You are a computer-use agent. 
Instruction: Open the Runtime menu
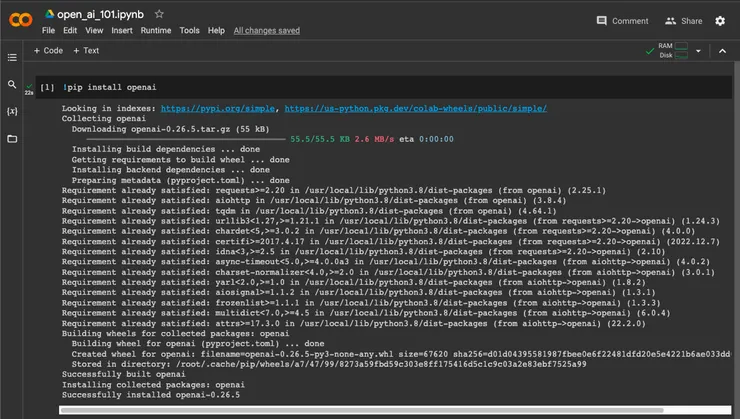[156, 30]
